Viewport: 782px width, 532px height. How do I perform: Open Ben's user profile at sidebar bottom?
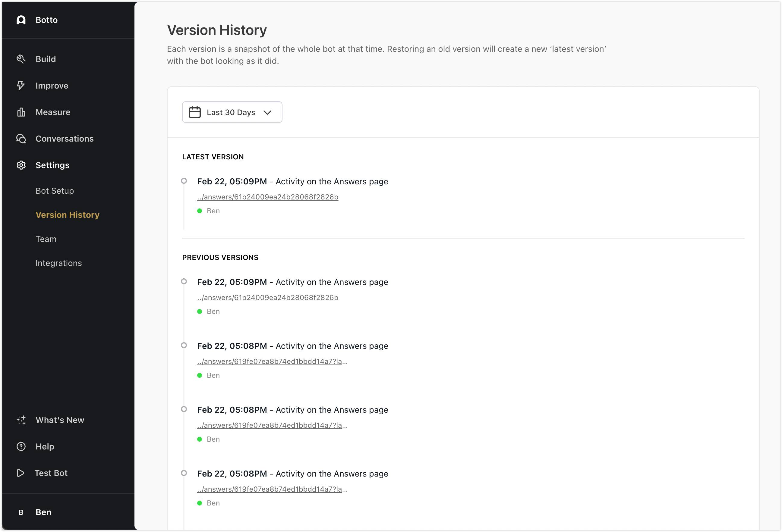[x=43, y=512]
